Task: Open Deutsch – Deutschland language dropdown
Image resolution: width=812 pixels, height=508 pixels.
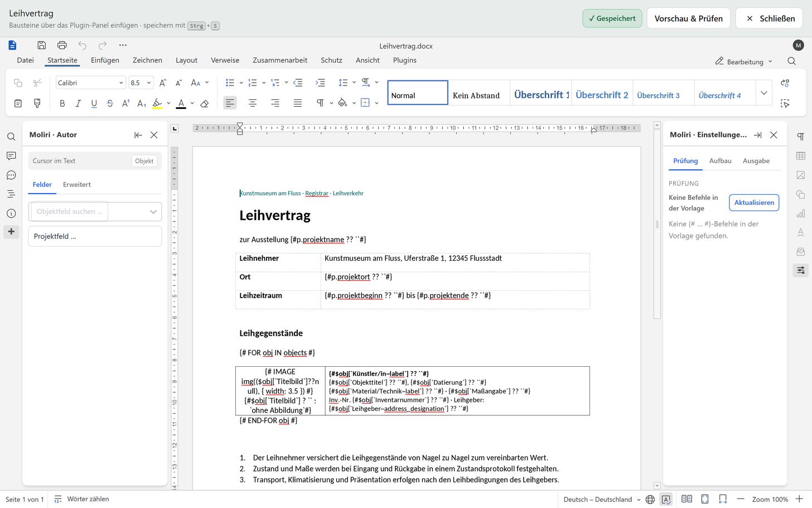Action: [x=602, y=500]
